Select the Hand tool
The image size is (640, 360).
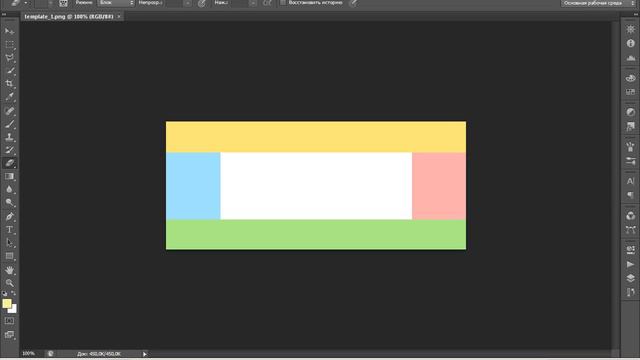(x=9, y=270)
